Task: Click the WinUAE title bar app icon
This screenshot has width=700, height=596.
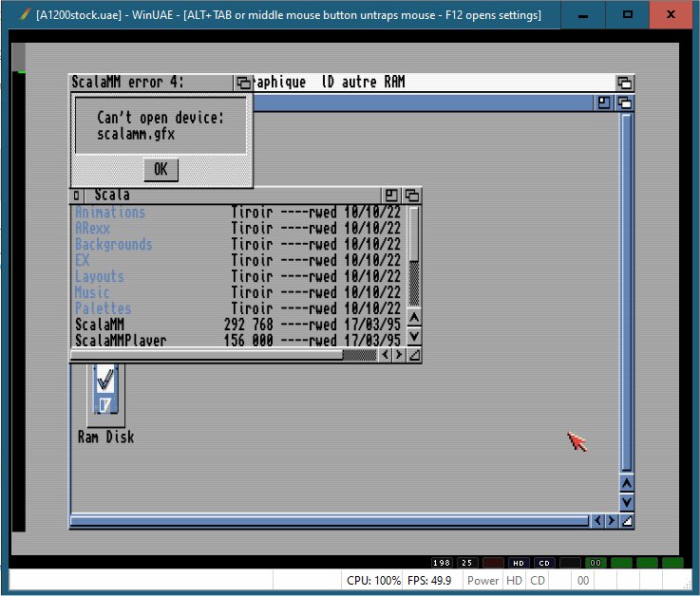Action: point(25,14)
